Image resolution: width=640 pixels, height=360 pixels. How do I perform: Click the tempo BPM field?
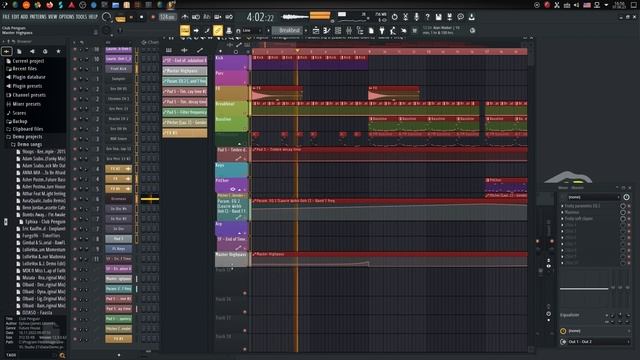click(x=167, y=17)
